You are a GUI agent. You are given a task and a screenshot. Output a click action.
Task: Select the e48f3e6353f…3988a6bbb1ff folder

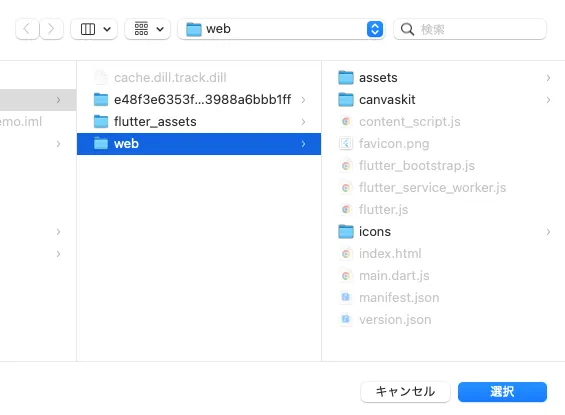[199, 100]
